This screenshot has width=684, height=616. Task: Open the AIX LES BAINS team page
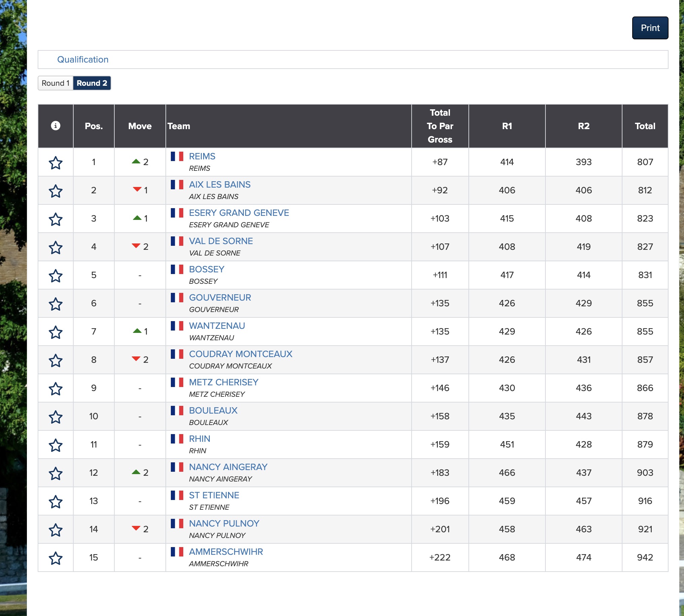(220, 185)
